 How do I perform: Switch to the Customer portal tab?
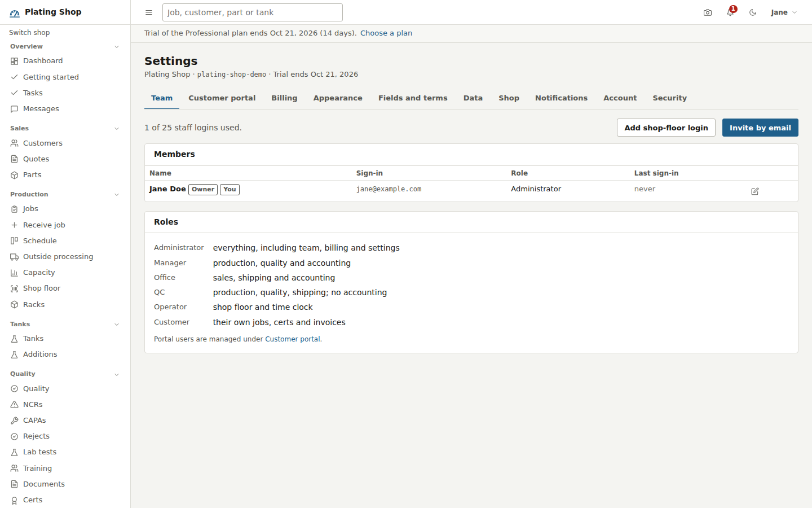(x=222, y=98)
